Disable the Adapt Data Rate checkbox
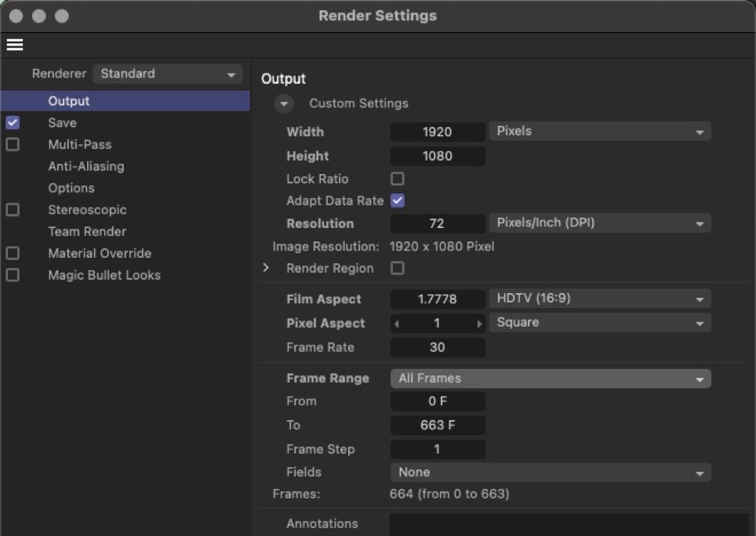Image resolution: width=756 pixels, height=536 pixels. tap(398, 201)
